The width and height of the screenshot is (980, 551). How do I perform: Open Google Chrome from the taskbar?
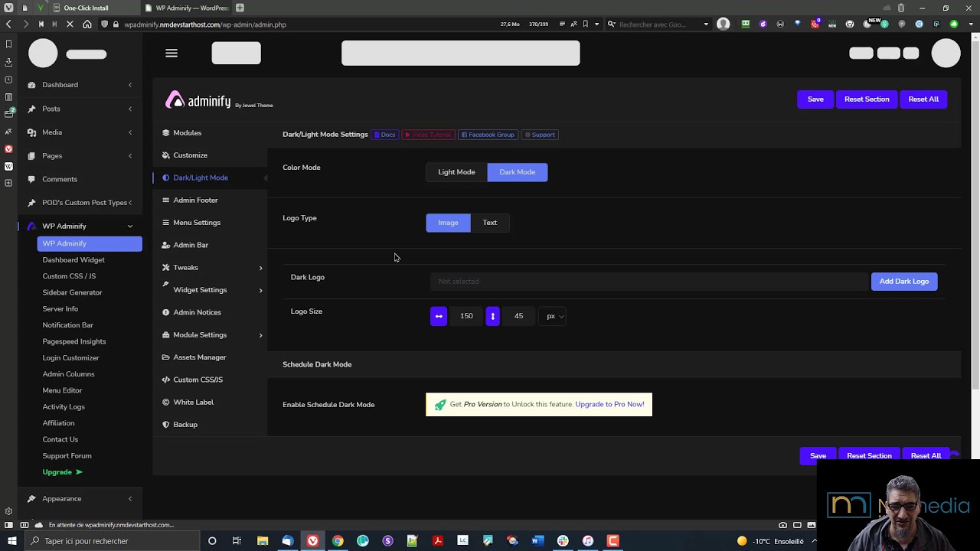pyautogui.click(x=338, y=541)
